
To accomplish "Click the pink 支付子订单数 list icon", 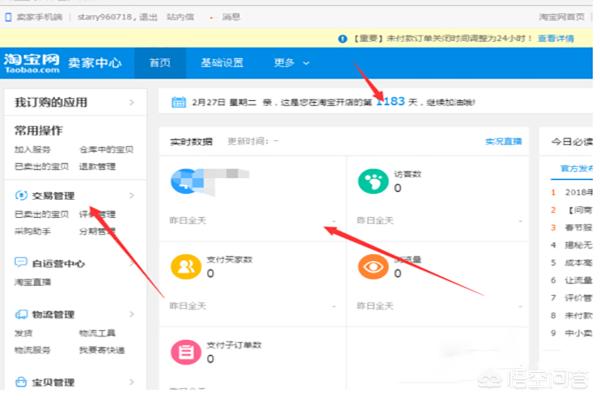I will click(185, 351).
